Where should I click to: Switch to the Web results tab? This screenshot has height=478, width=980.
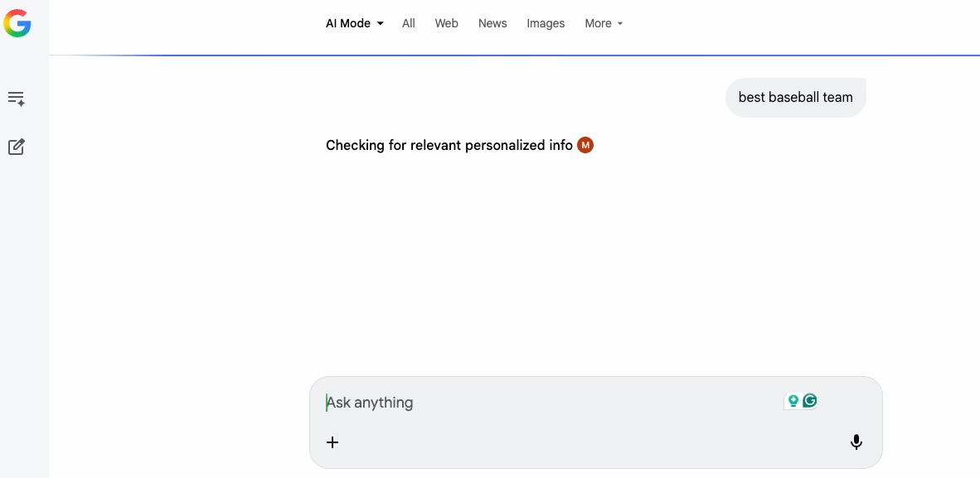point(446,23)
